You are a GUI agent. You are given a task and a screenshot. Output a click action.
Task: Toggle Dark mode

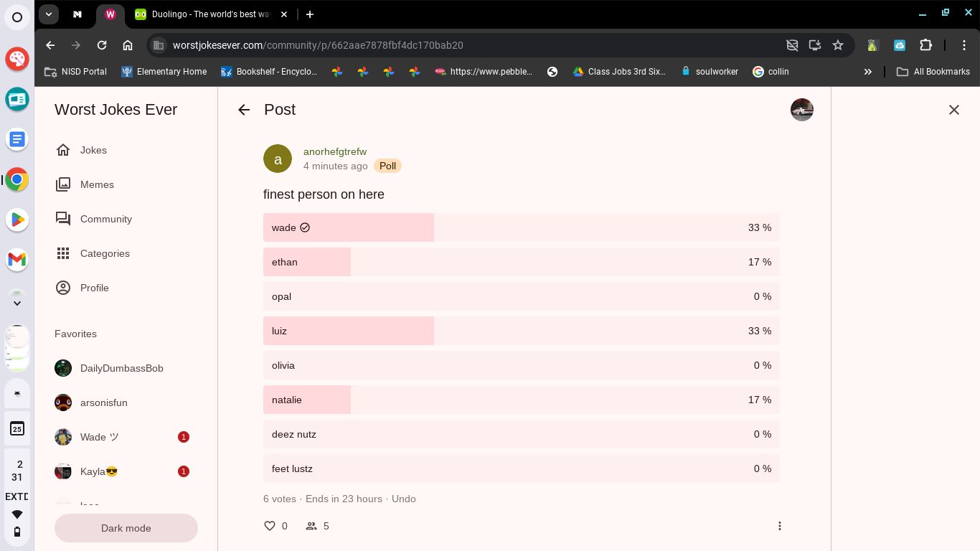point(126,528)
